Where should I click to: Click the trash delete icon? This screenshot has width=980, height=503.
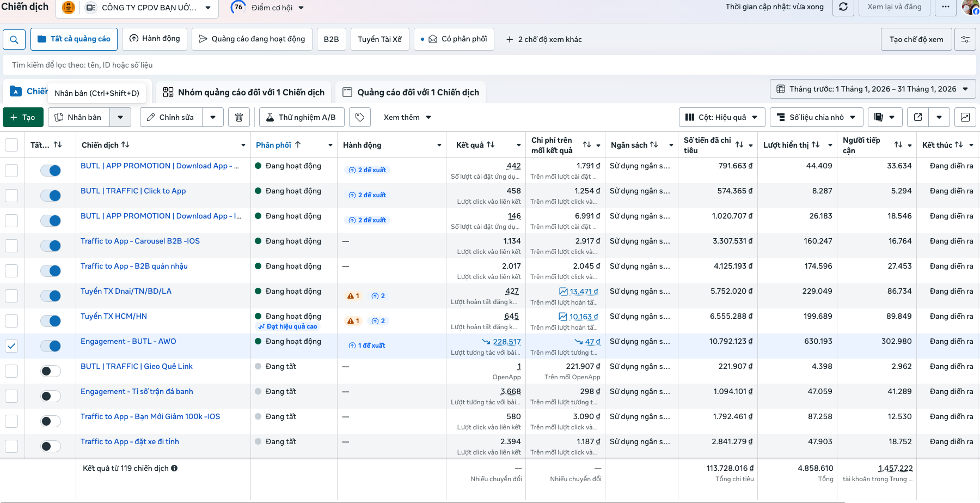click(x=238, y=117)
